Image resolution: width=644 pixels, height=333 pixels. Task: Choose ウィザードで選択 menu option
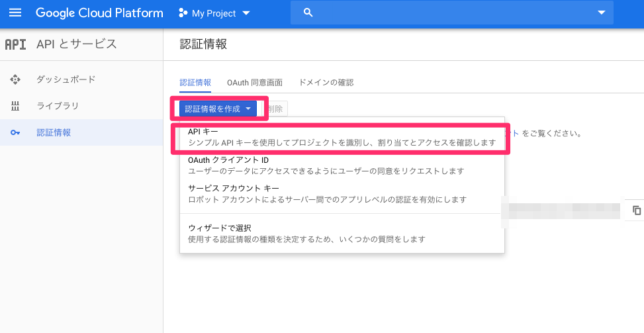pyautogui.click(x=342, y=233)
